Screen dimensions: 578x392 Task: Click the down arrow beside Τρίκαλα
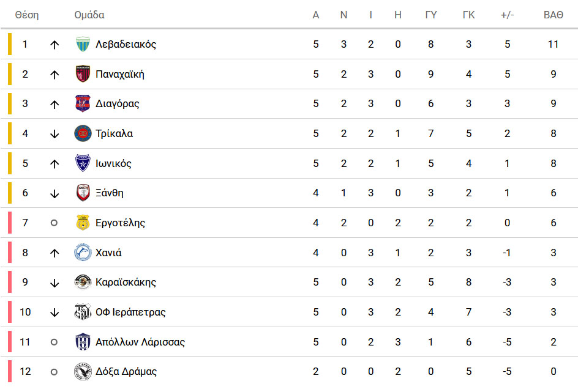point(54,134)
